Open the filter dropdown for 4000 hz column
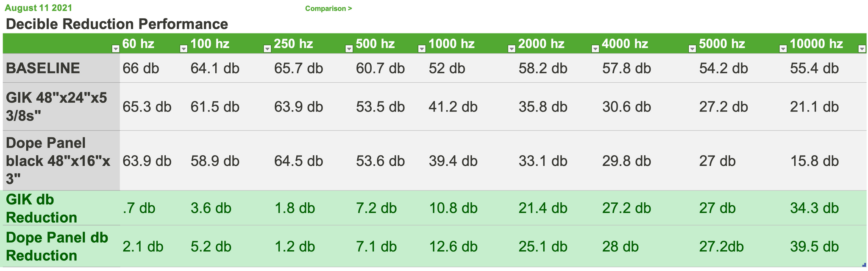 (x=692, y=49)
